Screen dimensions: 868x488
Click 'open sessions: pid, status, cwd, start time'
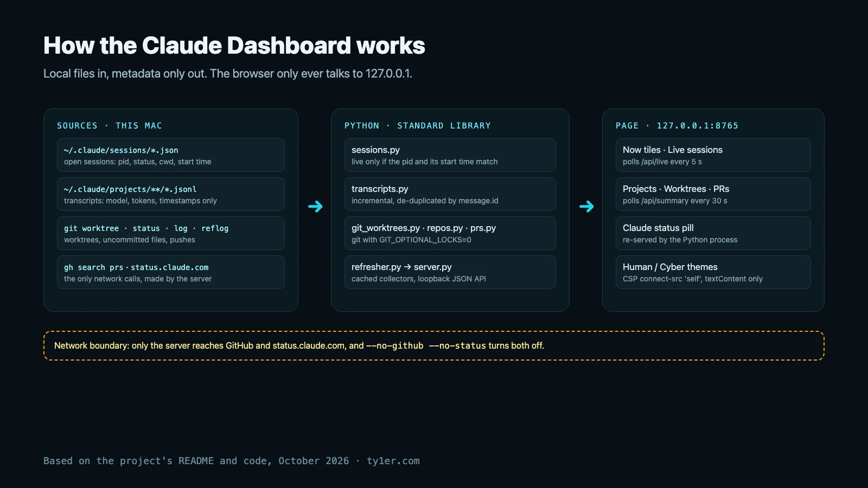(x=138, y=162)
